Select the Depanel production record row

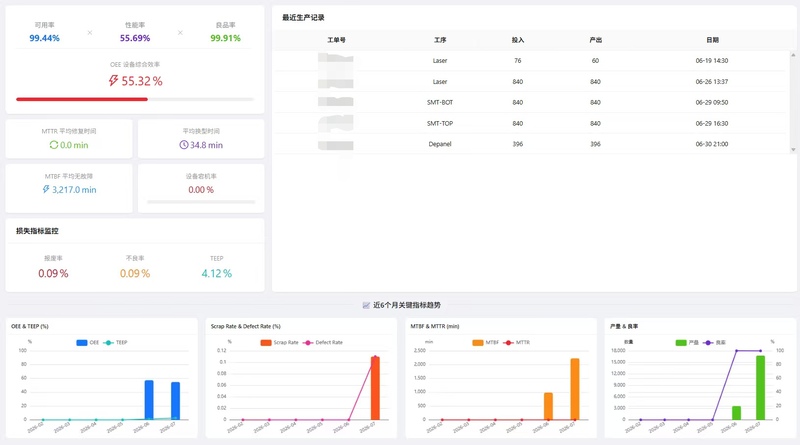click(531, 144)
